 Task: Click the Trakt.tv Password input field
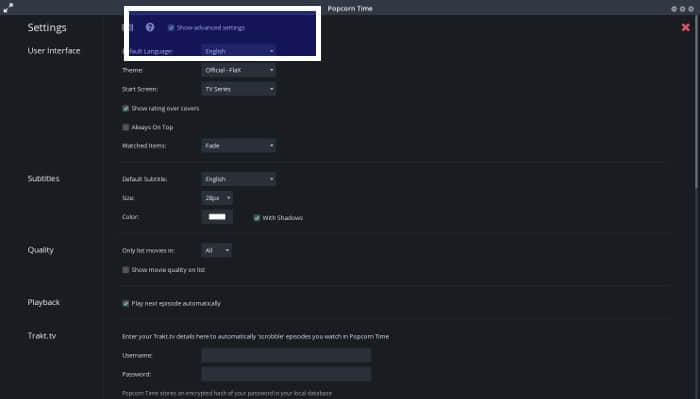286,374
